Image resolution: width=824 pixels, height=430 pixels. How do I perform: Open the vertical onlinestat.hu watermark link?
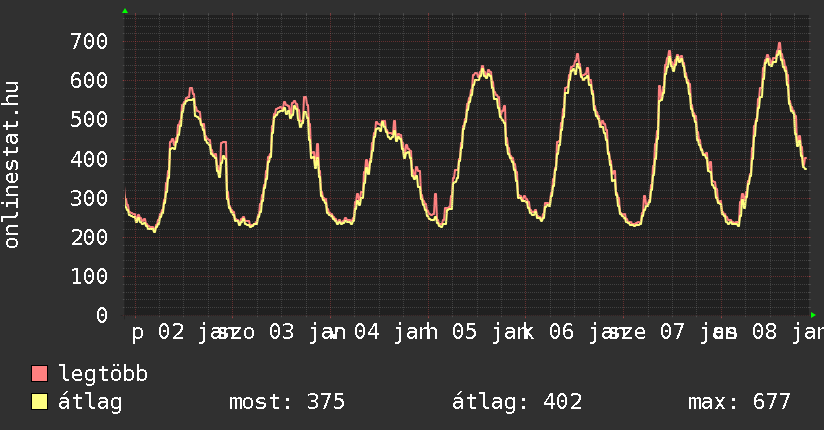(x=12, y=165)
